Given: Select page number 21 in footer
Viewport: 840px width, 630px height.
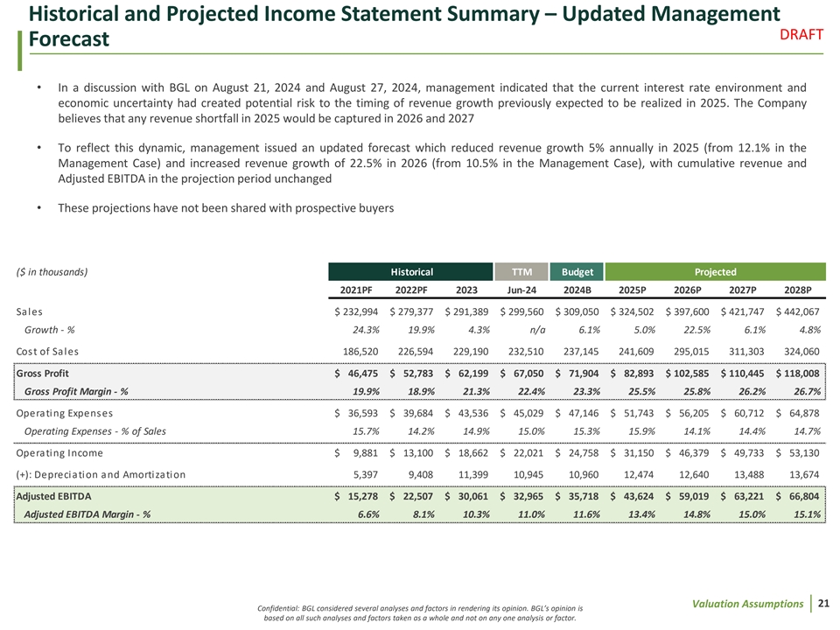Looking at the screenshot, I should pos(824,603).
